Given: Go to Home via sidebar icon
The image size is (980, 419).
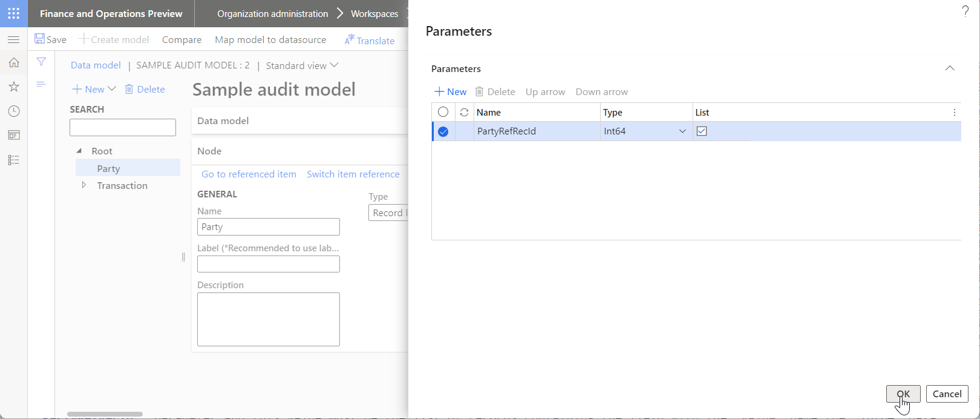Looking at the screenshot, I should point(13,62).
